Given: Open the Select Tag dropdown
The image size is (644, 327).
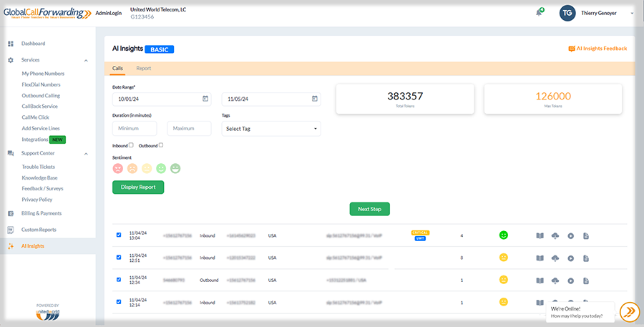Looking at the screenshot, I should 271,129.
